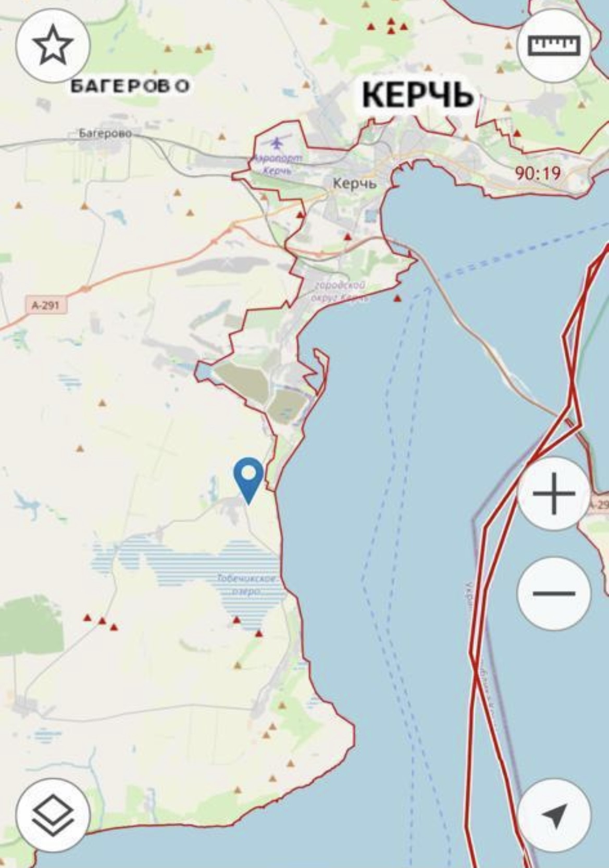Click the Kerch airport plane icon
Screen dimensions: 609x868
(277, 142)
